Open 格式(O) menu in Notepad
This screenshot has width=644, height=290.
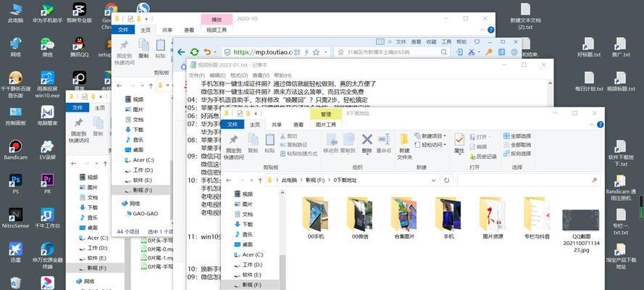pyautogui.click(x=238, y=75)
